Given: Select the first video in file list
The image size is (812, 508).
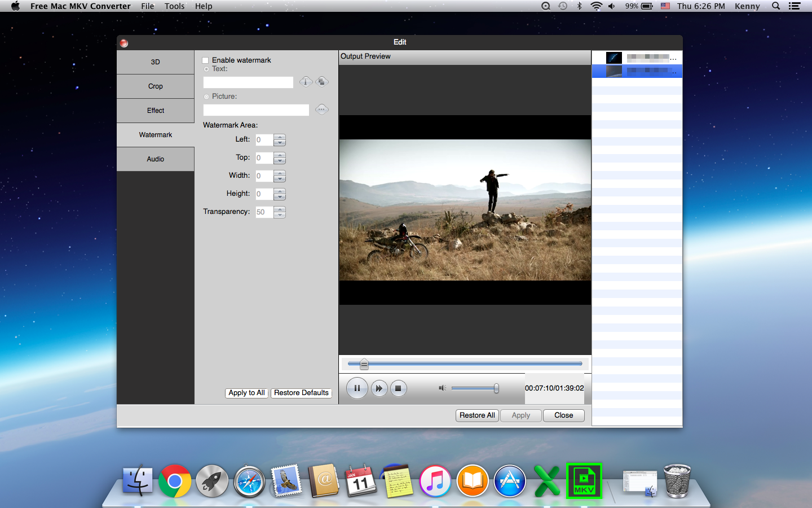Looking at the screenshot, I should 637,58.
